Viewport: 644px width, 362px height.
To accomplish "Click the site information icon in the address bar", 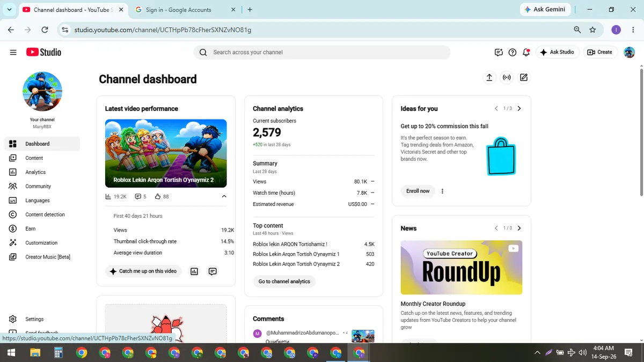I will (x=65, y=30).
